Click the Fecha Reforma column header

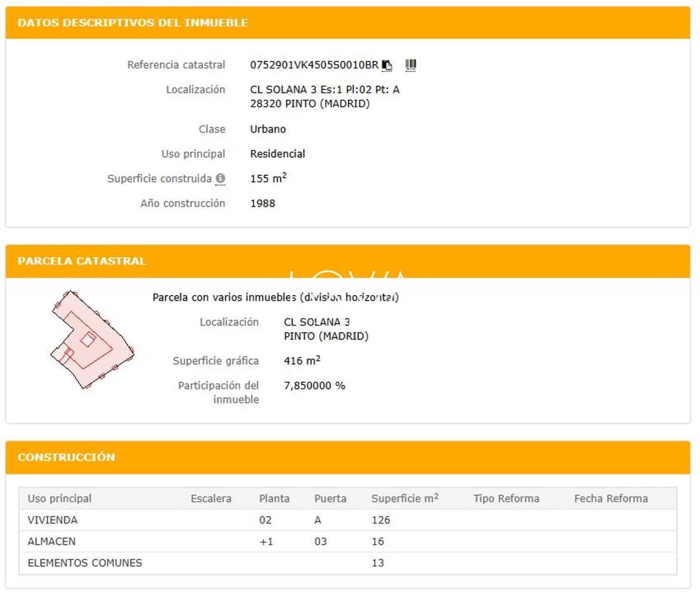pos(611,498)
